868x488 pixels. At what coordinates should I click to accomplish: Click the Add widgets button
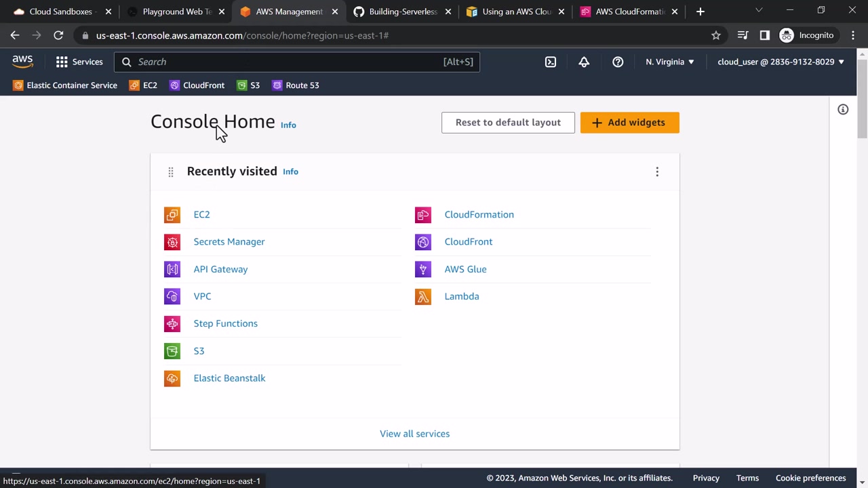point(630,123)
